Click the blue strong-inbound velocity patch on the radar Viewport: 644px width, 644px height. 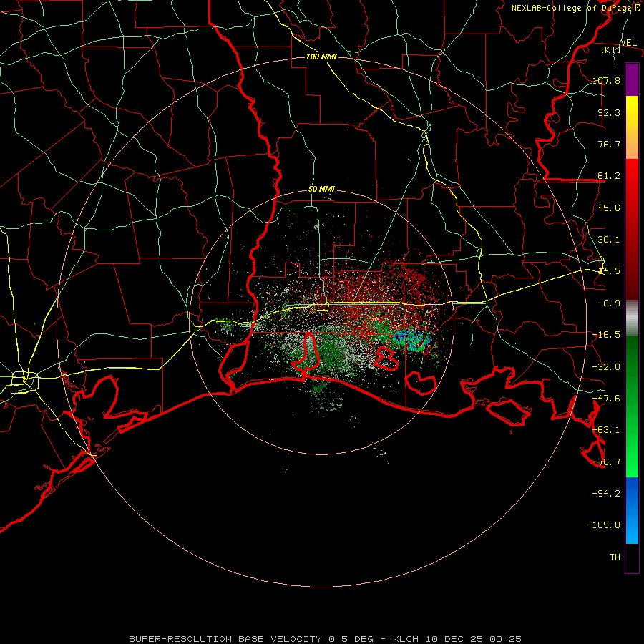point(412,340)
